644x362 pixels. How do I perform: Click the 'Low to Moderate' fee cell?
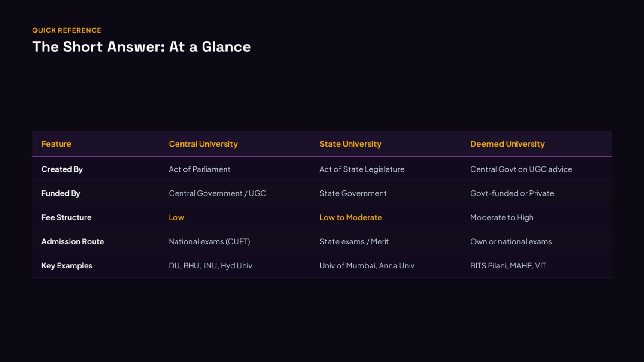[350, 217]
